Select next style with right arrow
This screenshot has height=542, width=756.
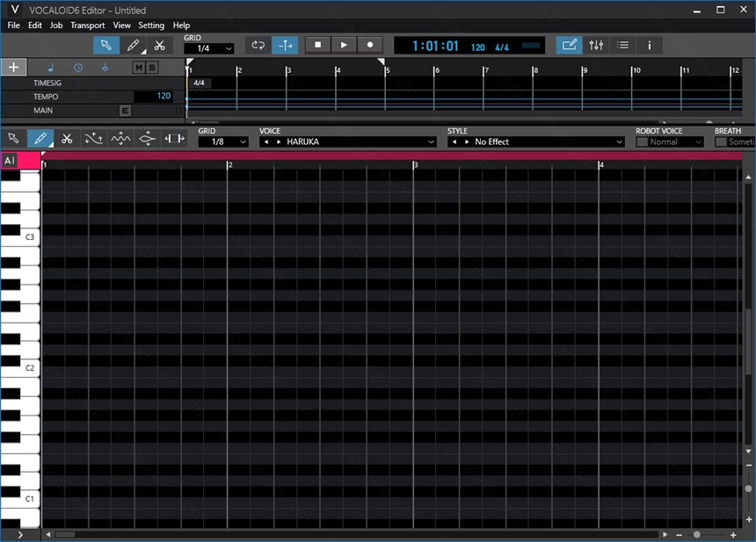pos(467,141)
